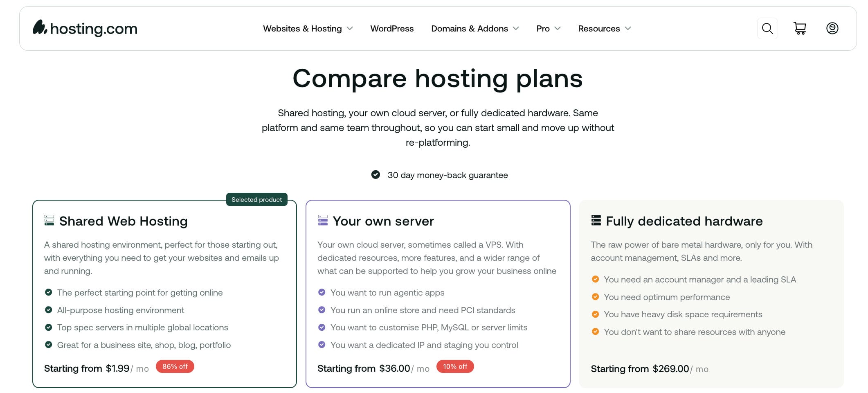868x393 pixels.
Task: Click 'You want a dedicated IP and staging you control'
Action: click(424, 345)
